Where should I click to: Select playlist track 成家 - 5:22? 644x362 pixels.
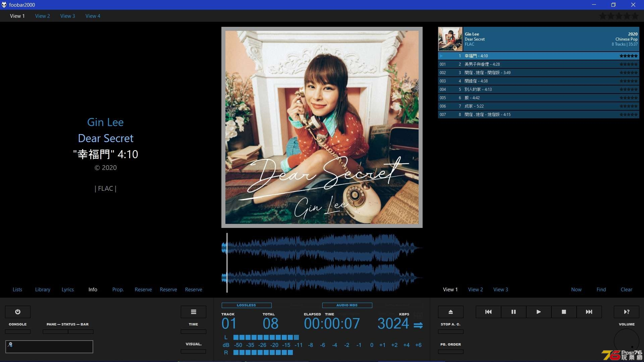(539, 106)
